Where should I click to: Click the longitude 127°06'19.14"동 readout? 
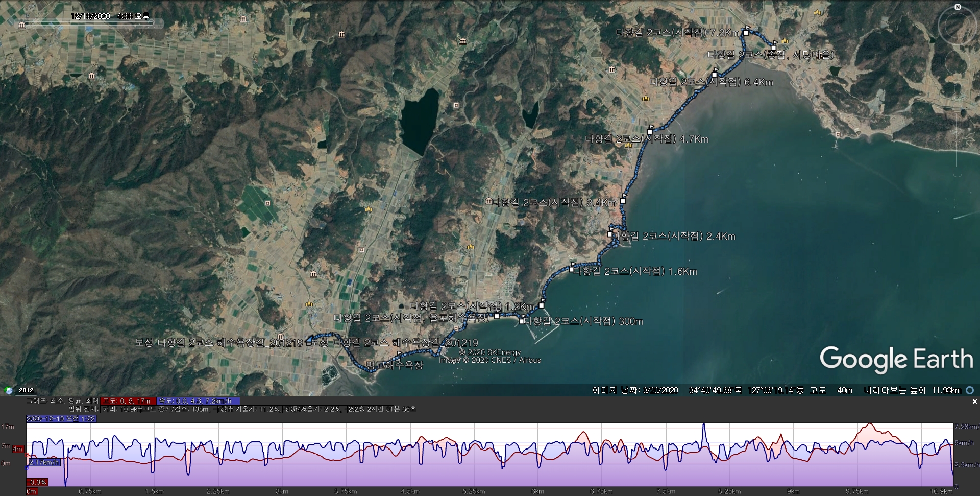point(776,390)
